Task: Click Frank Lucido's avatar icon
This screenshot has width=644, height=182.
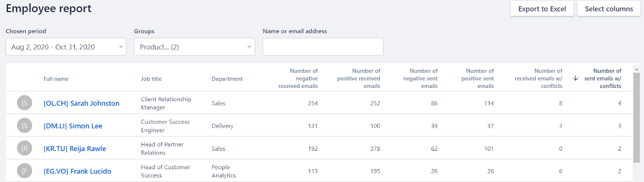Action: [25, 171]
